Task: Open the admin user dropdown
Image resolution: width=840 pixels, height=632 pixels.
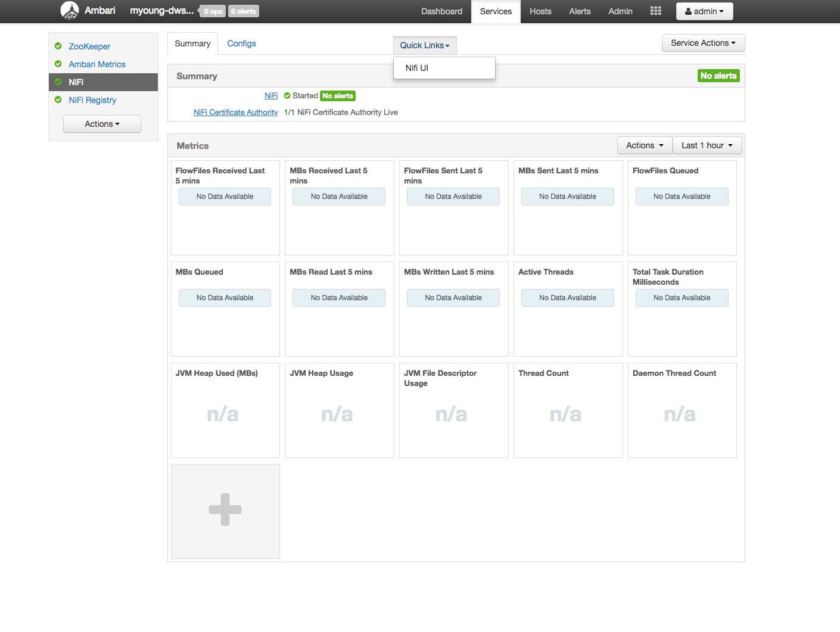Action: (x=704, y=11)
